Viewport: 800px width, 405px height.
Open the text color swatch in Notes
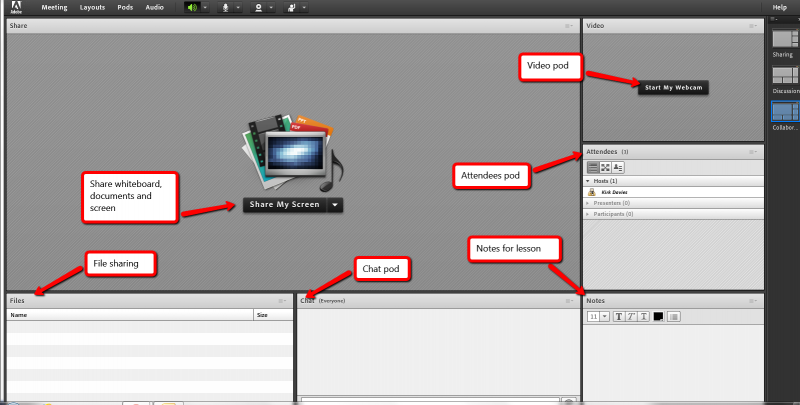click(659, 316)
